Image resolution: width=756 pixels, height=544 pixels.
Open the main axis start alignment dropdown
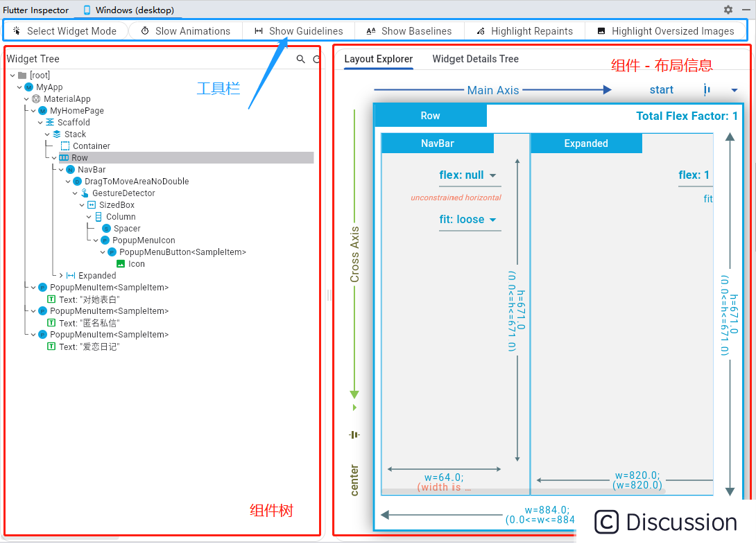[734, 90]
